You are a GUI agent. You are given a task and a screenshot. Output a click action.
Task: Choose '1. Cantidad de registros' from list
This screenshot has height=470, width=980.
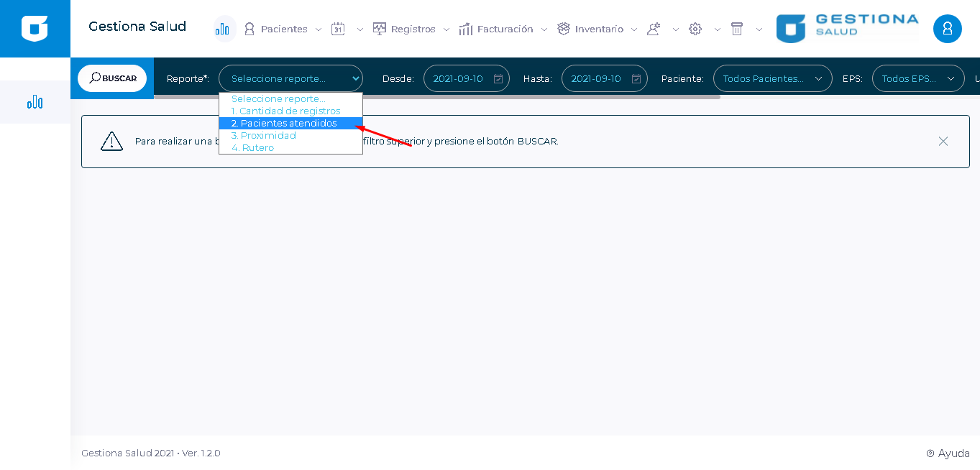pos(285,111)
